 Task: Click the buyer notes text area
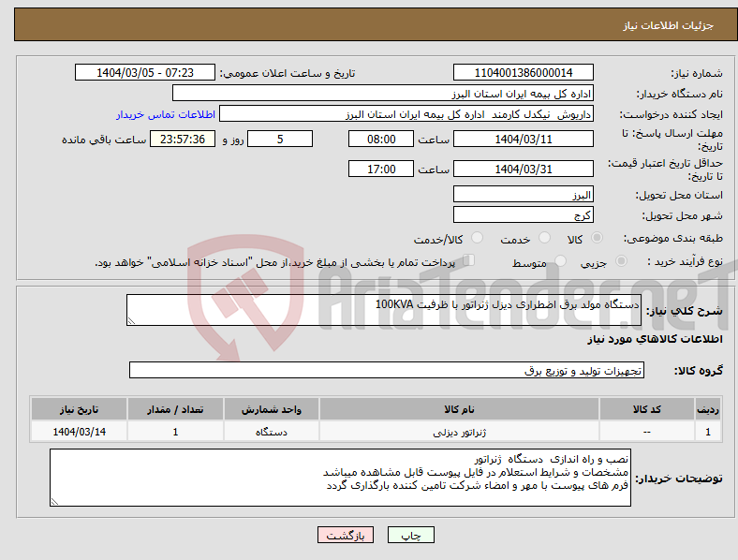click(x=340, y=478)
